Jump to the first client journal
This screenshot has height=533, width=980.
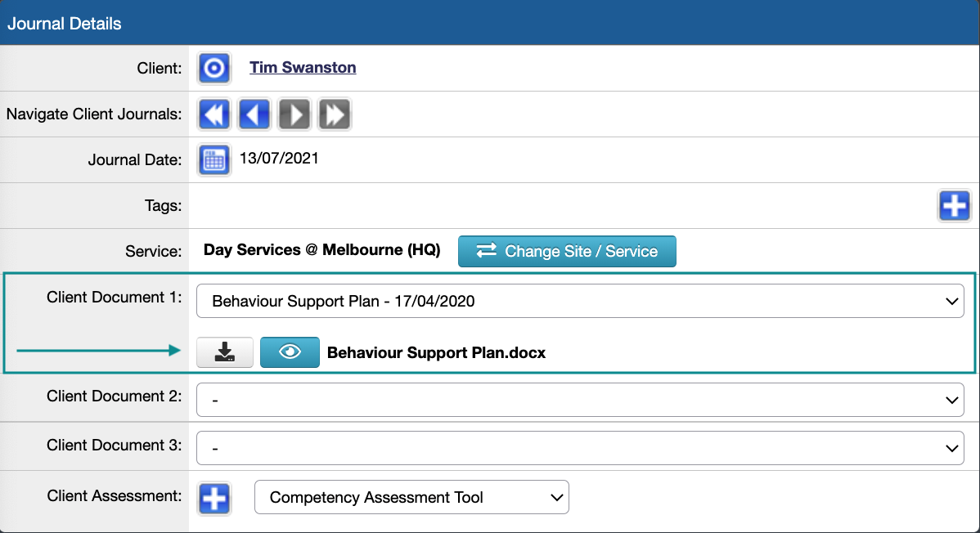tap(214, 114)
